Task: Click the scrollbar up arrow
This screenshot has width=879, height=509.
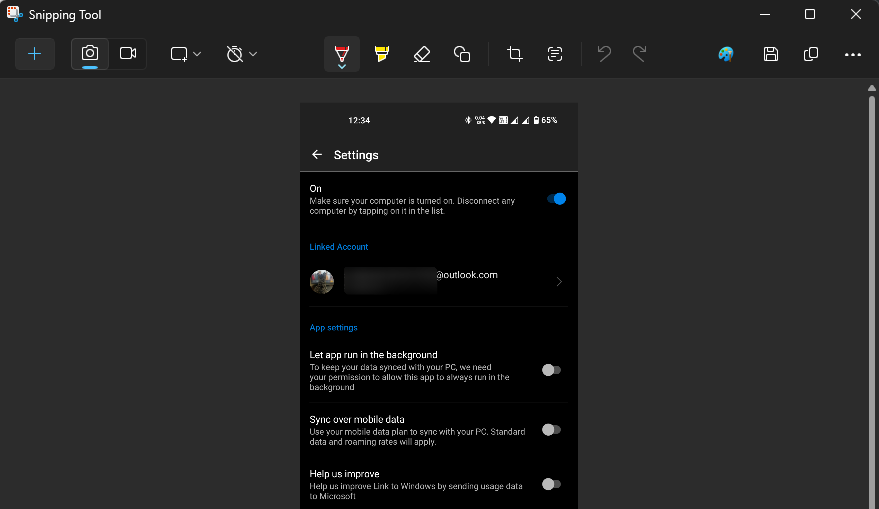Action: click(872, 88)
